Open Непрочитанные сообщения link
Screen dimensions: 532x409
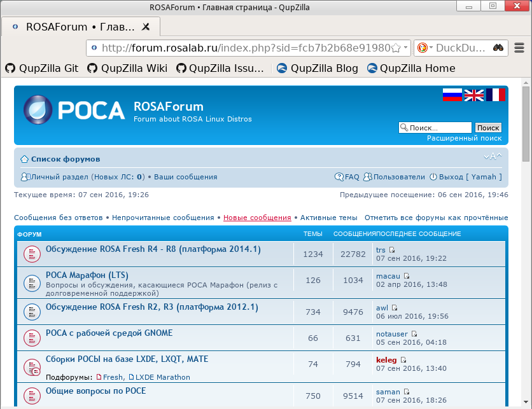tap(163, 218)
